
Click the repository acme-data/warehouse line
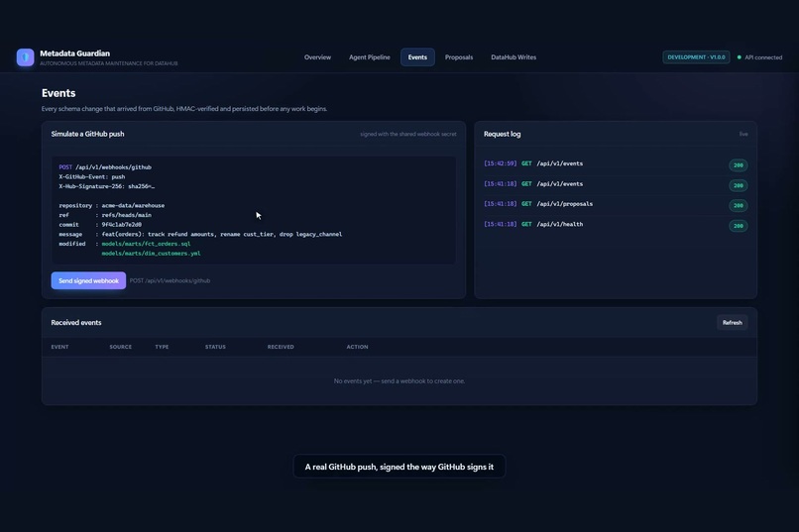tap(112, 206)
